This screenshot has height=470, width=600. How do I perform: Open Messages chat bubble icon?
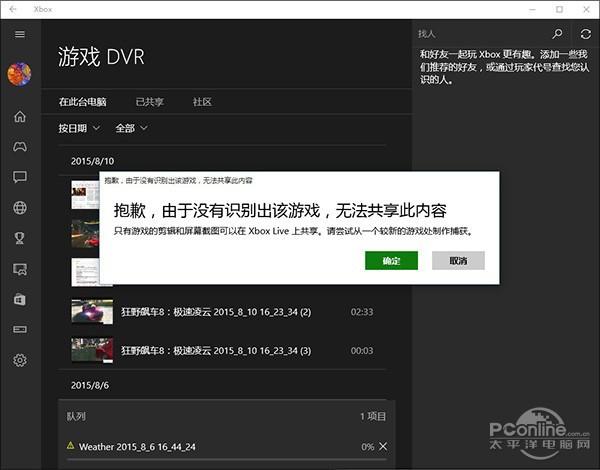(x=20, y=177)
